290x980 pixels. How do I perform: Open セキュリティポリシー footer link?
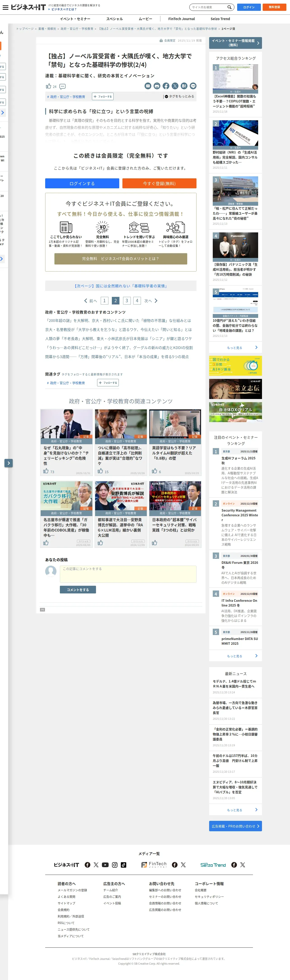209,897
